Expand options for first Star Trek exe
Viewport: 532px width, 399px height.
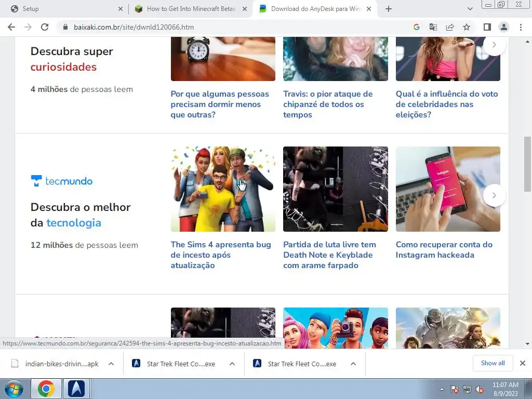tap(232, 364)
